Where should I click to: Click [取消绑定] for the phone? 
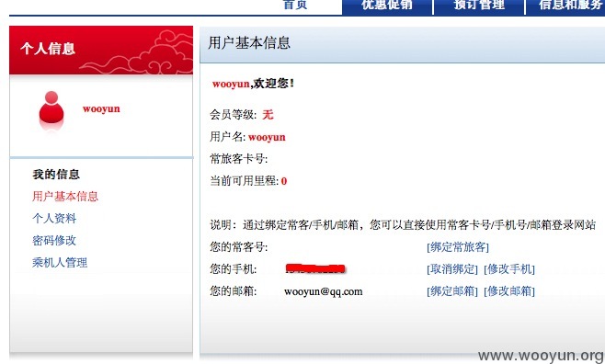[x=452, y=269]
